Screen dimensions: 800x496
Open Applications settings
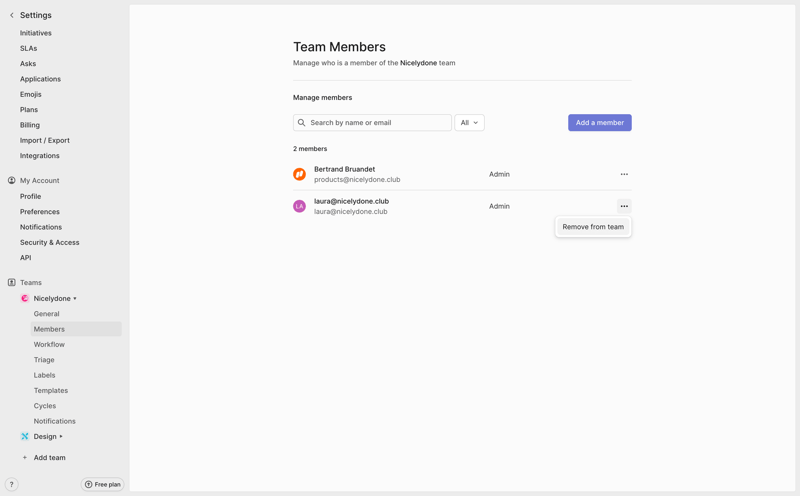[40, 79]
